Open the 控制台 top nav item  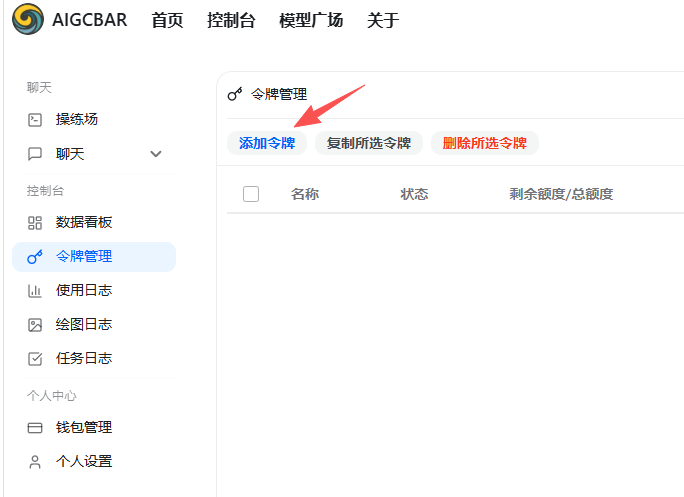[x=231, y=20]
